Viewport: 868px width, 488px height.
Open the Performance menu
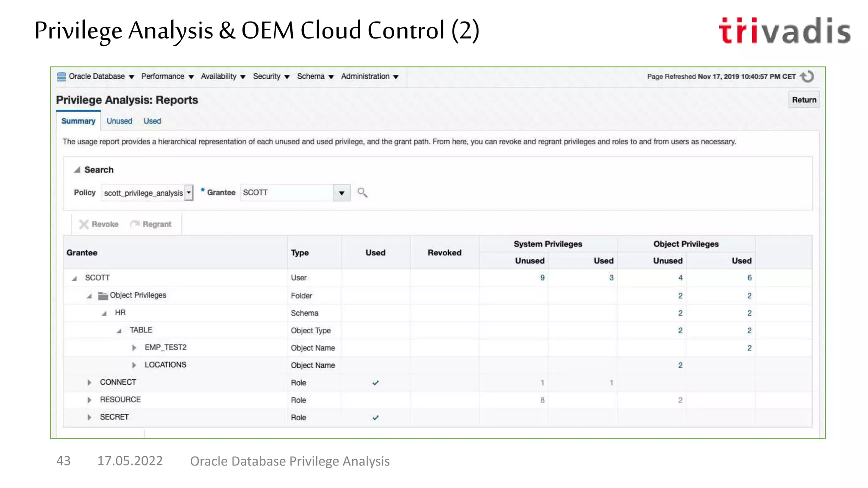167,77
